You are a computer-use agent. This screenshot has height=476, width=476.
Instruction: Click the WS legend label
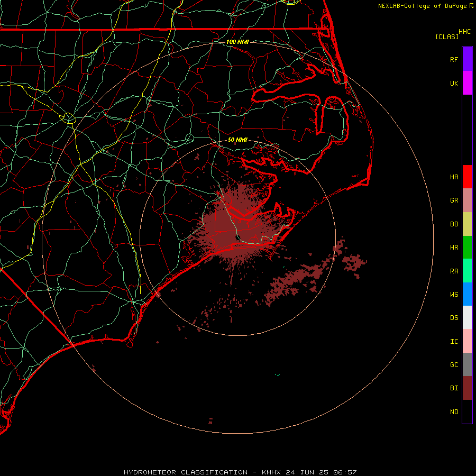pos(454,295)
